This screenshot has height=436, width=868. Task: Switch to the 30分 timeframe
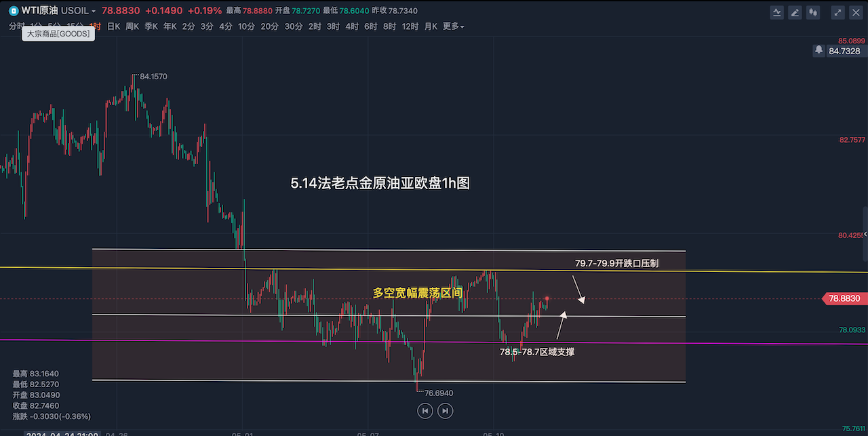tap(294, 26)
